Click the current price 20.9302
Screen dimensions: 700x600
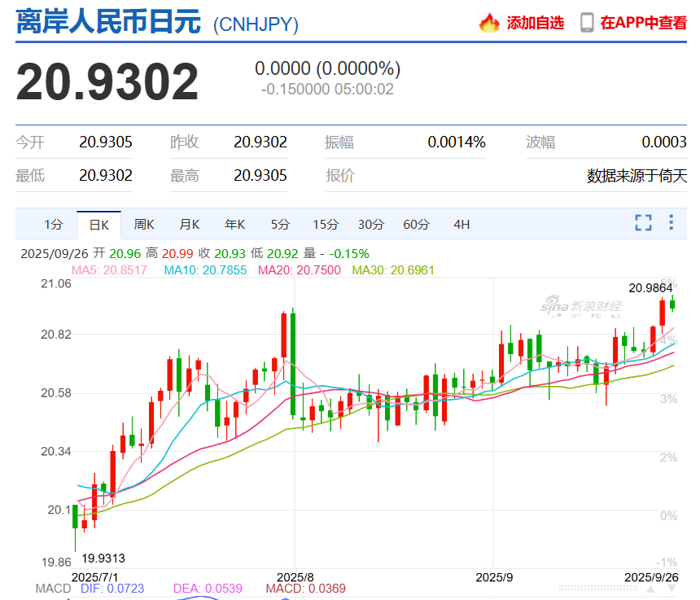(x=107, y=81)
